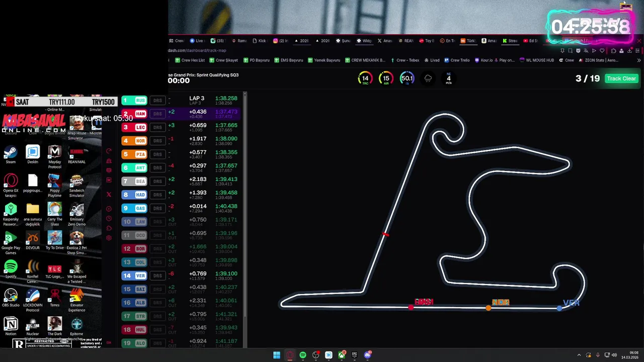Open Spotify from the taskbar
644x362 pixels.
pos(303,355)
